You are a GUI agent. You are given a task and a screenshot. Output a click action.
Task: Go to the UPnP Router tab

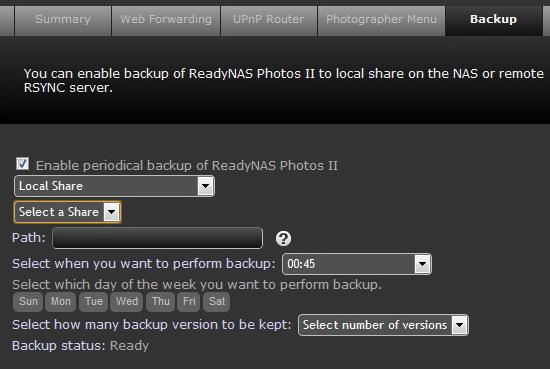pyautogui.click(x=269, y=20)
